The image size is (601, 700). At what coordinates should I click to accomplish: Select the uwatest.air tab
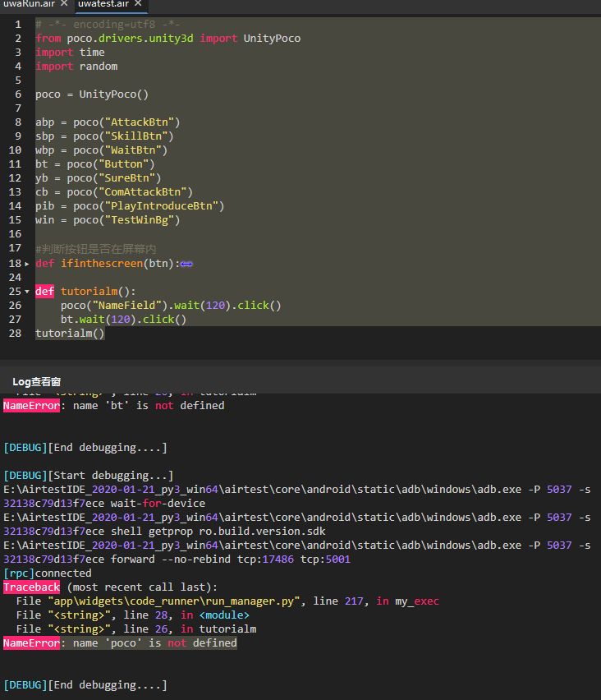103,4
